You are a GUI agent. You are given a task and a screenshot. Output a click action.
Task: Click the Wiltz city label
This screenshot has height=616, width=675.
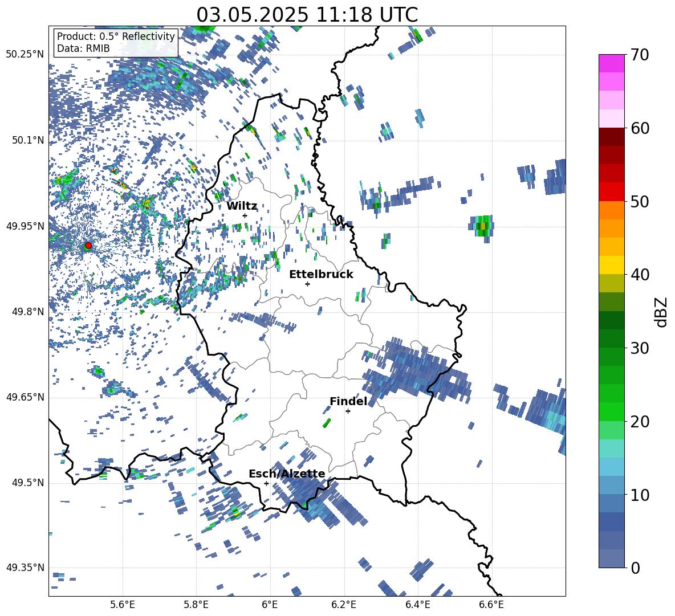tap(242, 206)
